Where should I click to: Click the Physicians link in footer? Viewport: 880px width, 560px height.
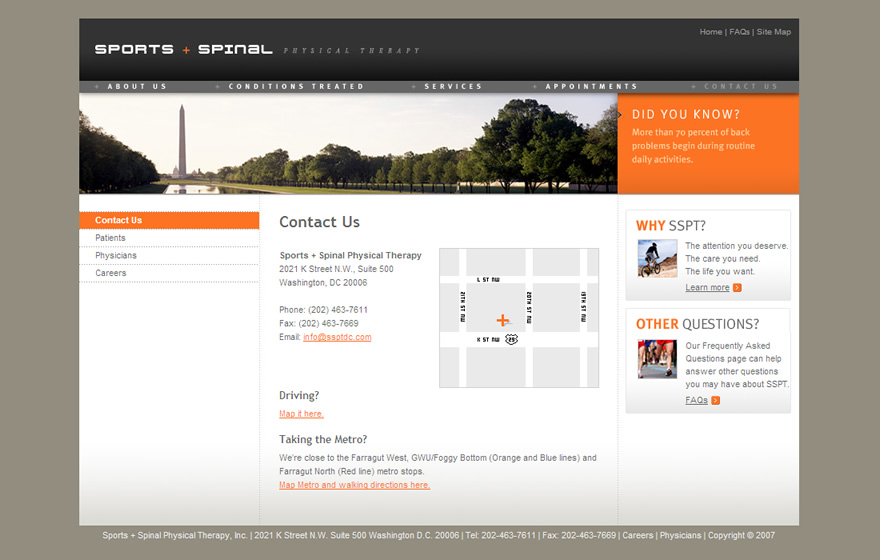coord(680,535)
